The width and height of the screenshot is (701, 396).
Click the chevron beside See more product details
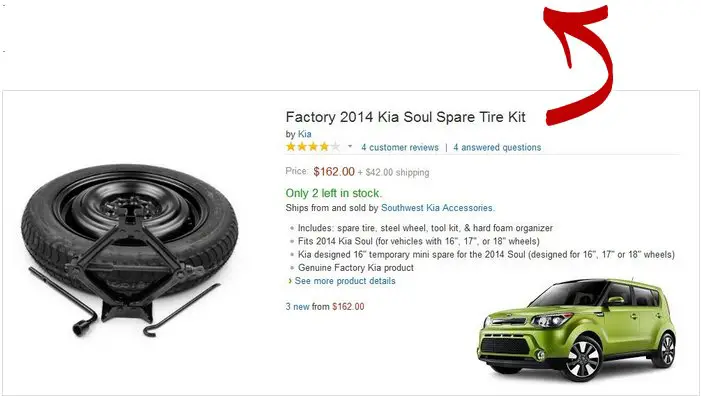290,281
